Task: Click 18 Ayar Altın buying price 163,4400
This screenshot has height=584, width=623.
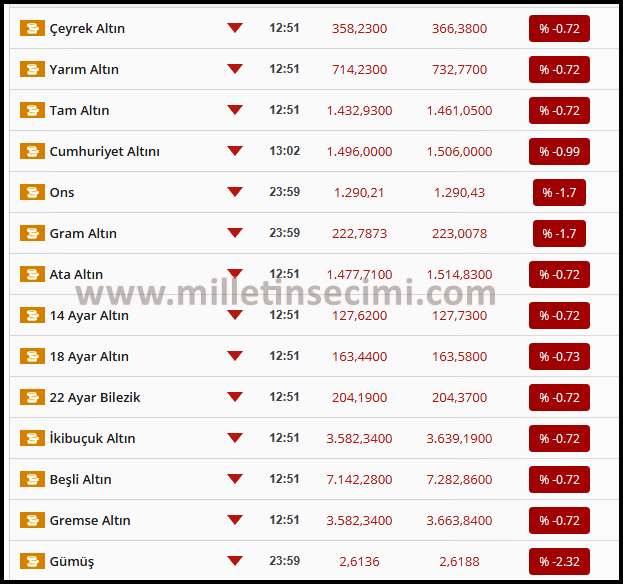Action: [360, 356]
